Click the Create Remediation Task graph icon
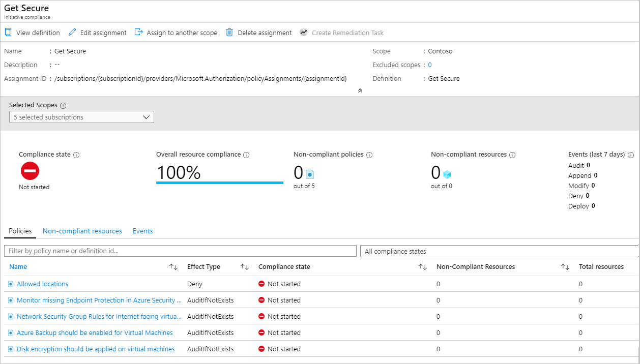 click(x=304, y=32)
